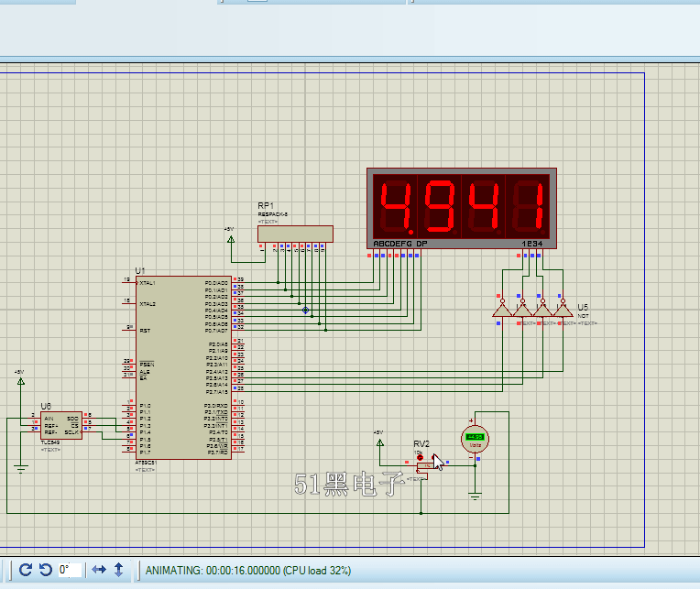700x589 pixels.
Task: Click the REF+ pin label on TLC549
Action: coord(51,426)
